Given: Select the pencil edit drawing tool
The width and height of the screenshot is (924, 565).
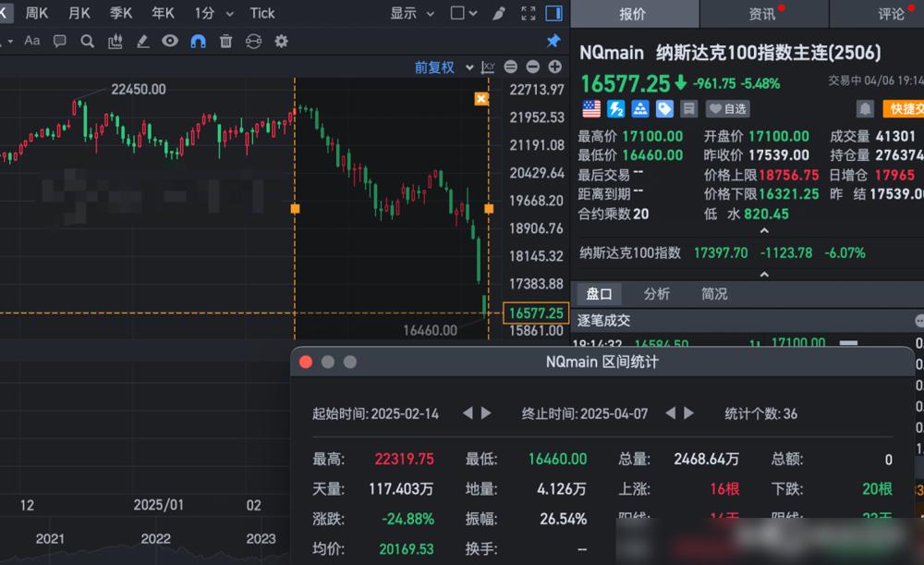Looking at the screenshot, I should coord(142,42).
